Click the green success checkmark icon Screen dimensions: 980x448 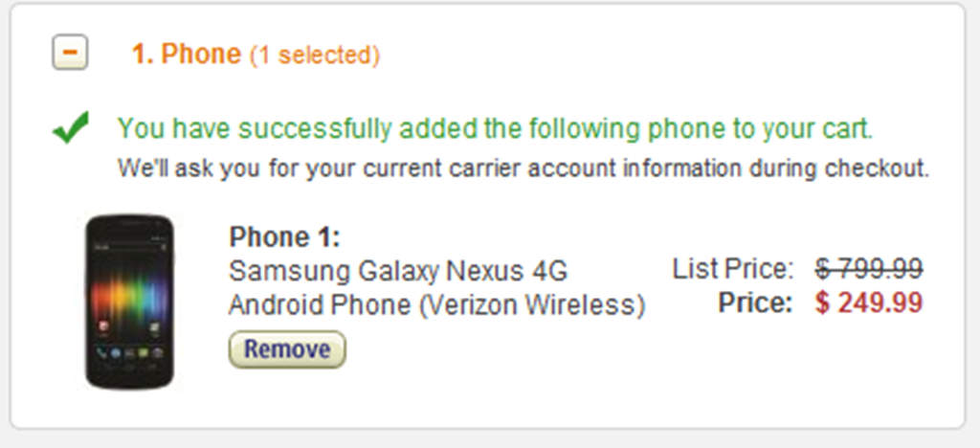pyautogui.click(x=71, y=127)
